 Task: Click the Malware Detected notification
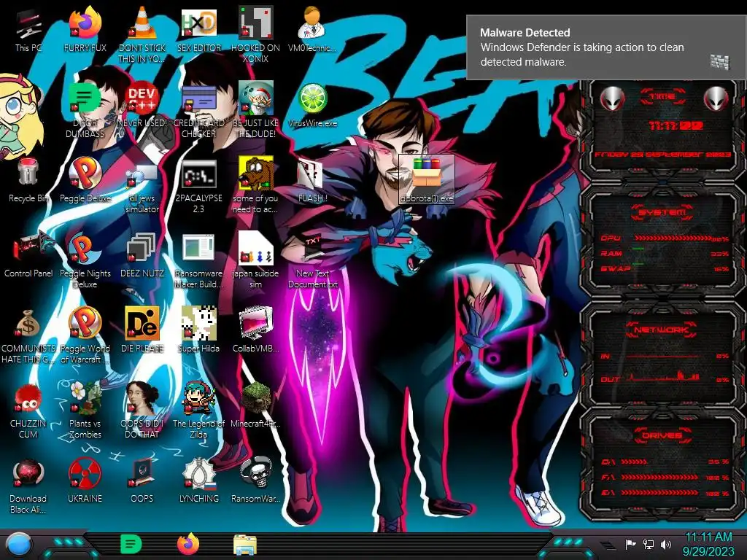[606, 47]
